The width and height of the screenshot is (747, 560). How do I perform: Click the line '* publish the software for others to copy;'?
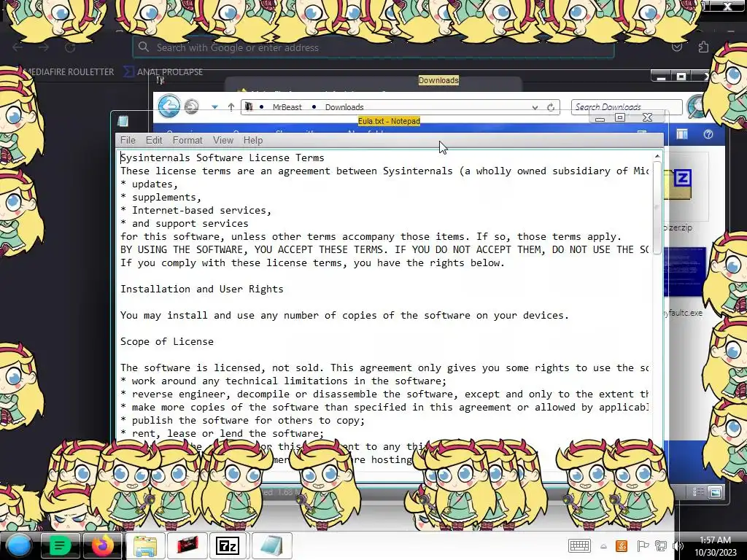click(242, 420)
